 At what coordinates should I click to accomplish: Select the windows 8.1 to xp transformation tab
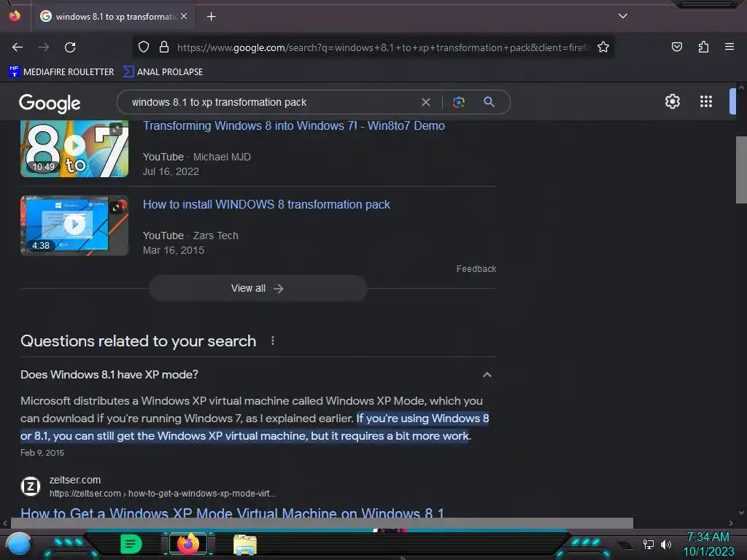tap(115, 17)
